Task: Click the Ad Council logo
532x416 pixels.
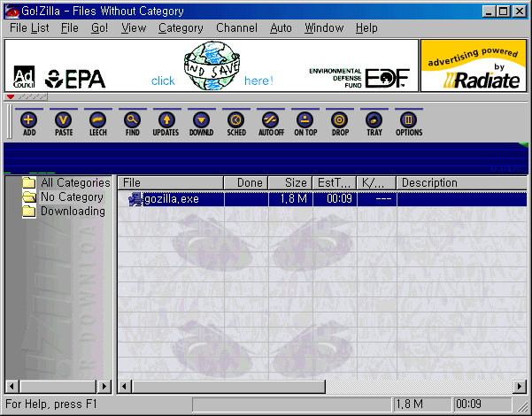Action: point(24,77)
